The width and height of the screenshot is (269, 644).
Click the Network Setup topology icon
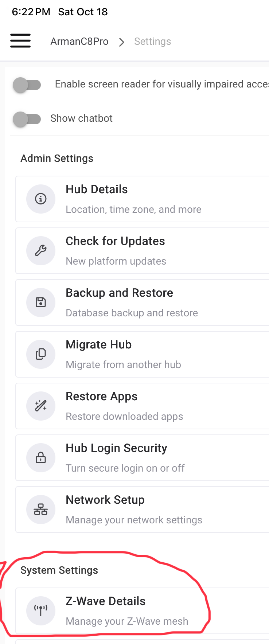click(x=41, y=510)
